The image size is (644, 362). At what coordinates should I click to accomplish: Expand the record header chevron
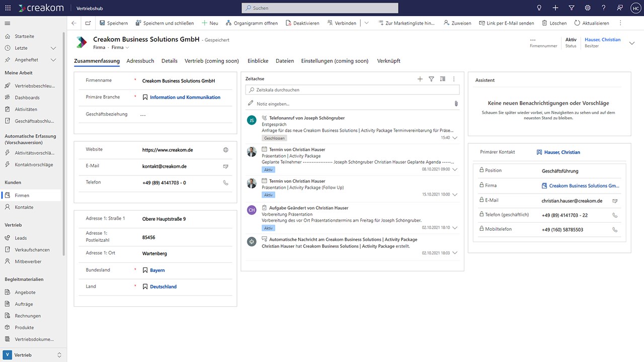click(632, 43)
